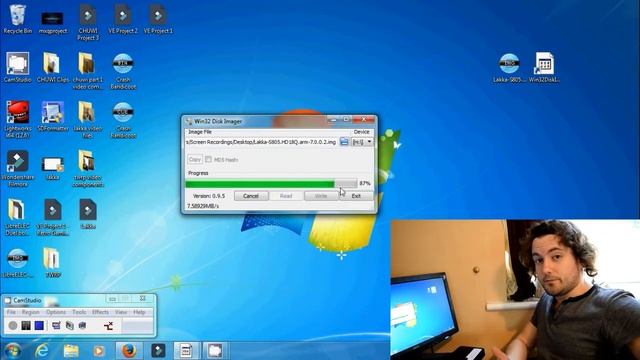Click CamStudio record-to-AVI toggle icon
The width and height of the screenshot is (640, 360).
69,326
